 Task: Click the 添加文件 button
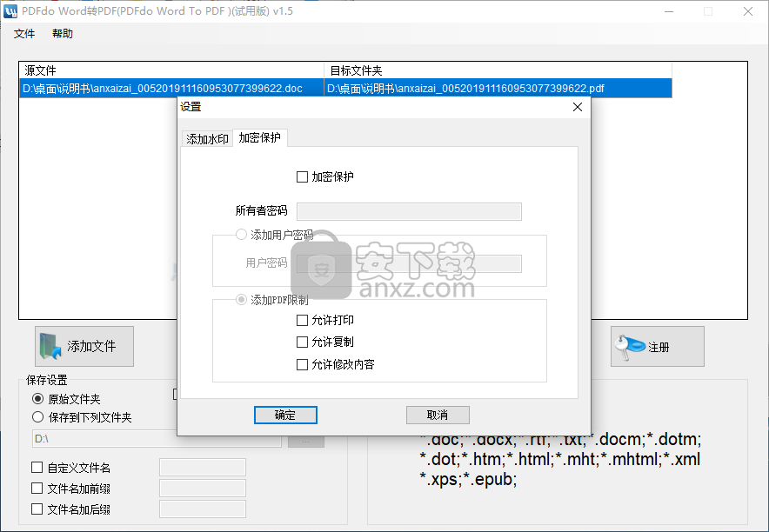coord(84,346)
